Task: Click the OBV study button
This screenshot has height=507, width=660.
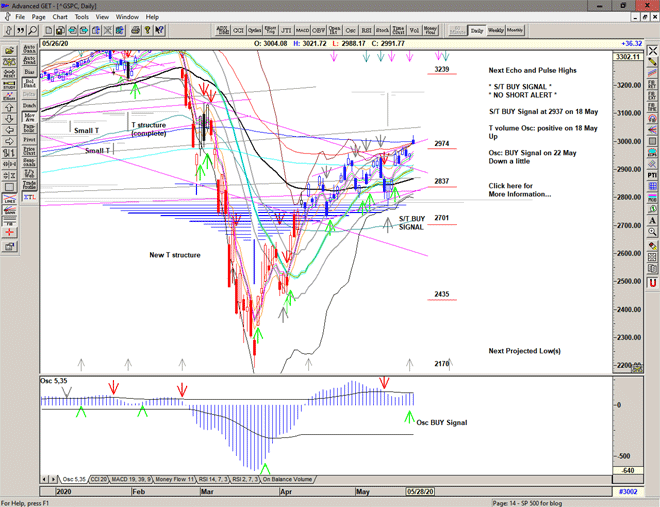Action: point(319,30)
